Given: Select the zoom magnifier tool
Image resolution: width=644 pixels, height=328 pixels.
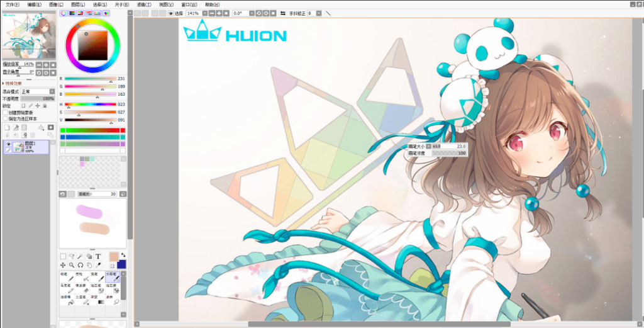Looking at the screenshot, I should 72,266.
